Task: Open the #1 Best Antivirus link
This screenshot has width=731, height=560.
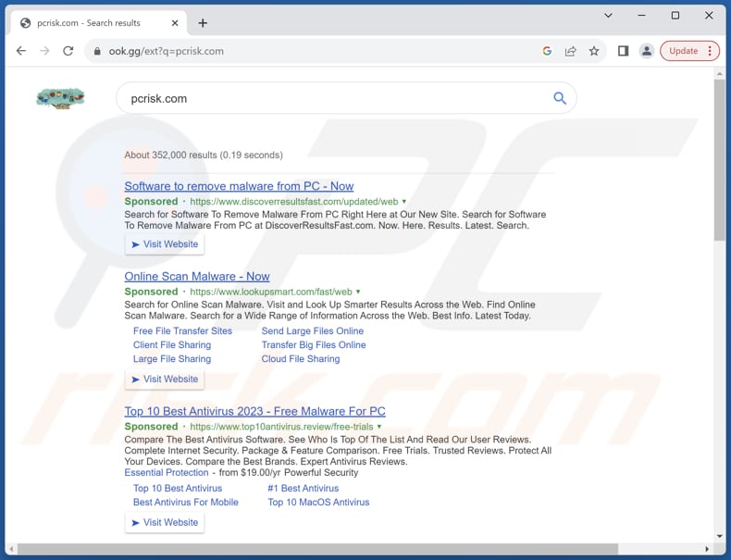Action: (303, 488)
